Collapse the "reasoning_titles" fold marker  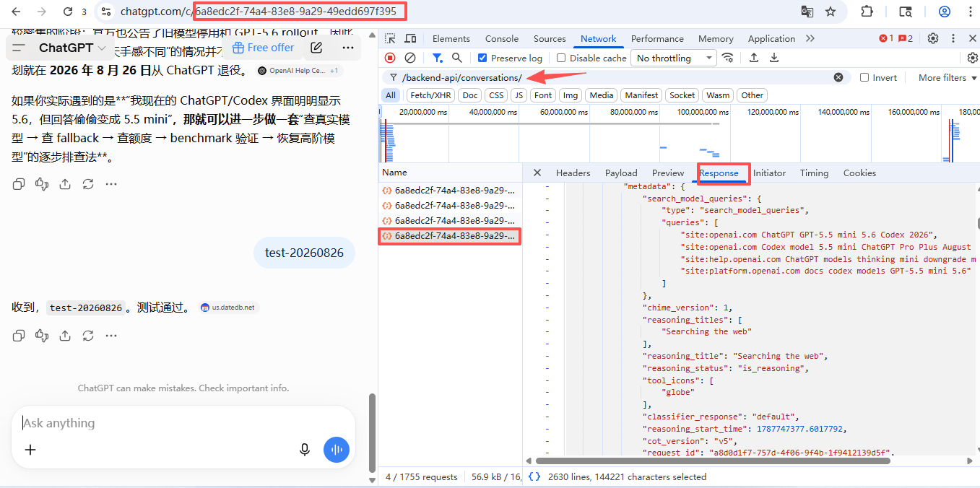click(x=547, y=320)
